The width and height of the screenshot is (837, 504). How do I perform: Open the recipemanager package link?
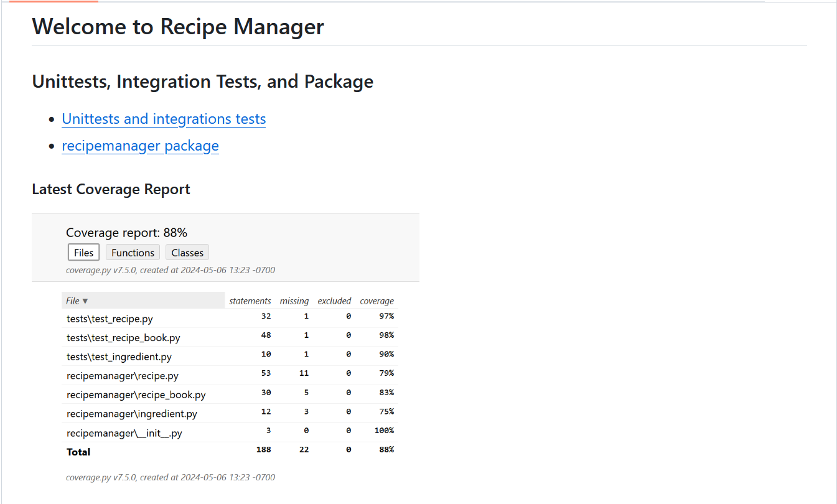[140, 146]
